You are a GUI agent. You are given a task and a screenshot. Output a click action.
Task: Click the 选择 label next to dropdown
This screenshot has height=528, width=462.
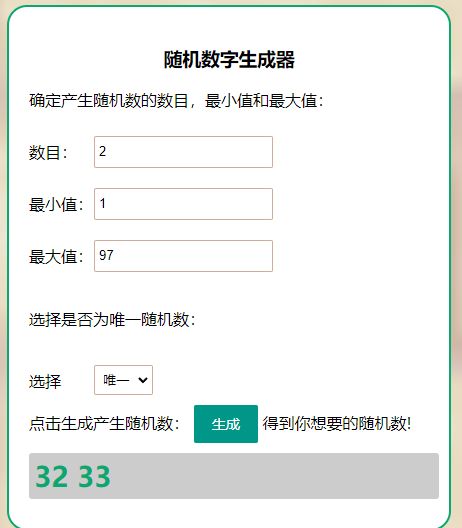45,382
